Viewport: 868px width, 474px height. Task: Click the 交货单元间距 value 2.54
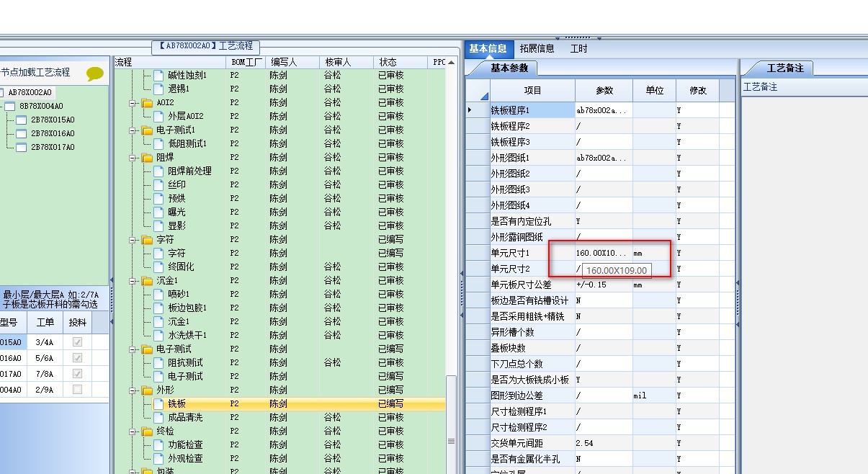point(604,443)
